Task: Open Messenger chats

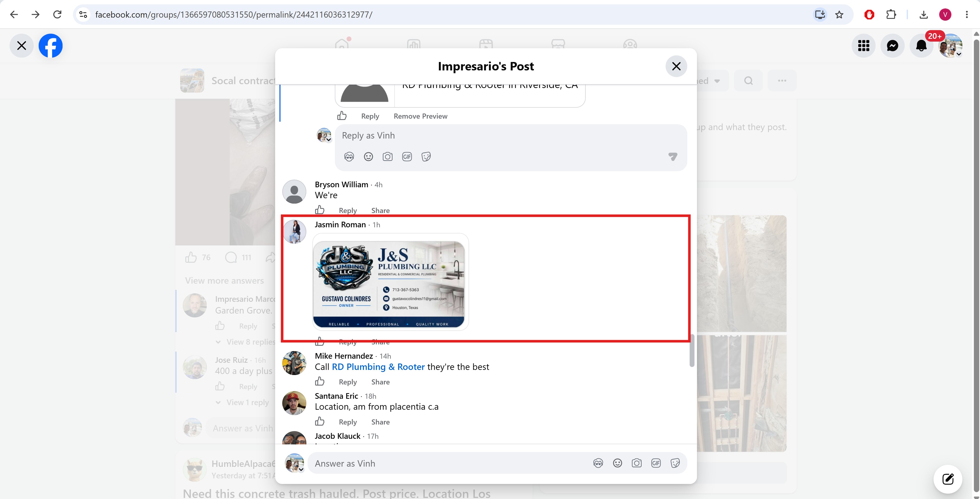Action: pos(892,46)
